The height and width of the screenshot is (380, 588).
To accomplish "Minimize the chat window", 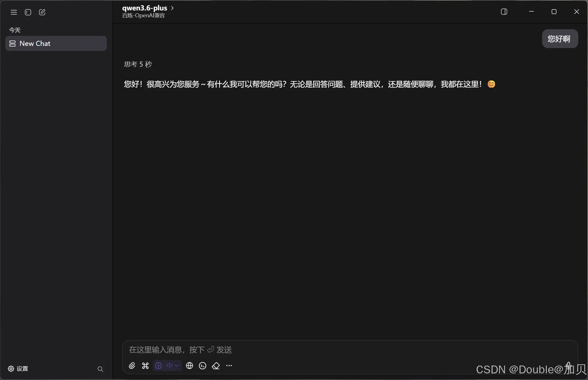I will click(x=531, y=12).
